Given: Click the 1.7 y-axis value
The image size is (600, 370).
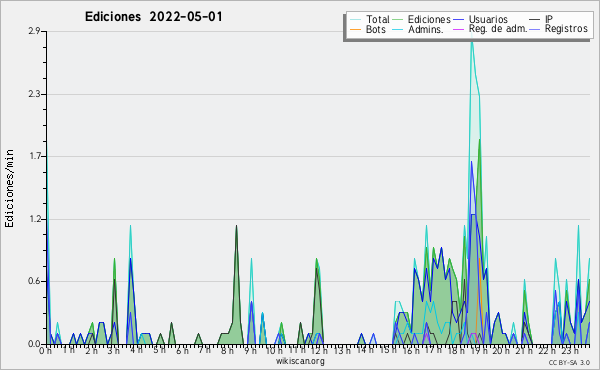Looking at the screenshot, I should coord(34,156).
